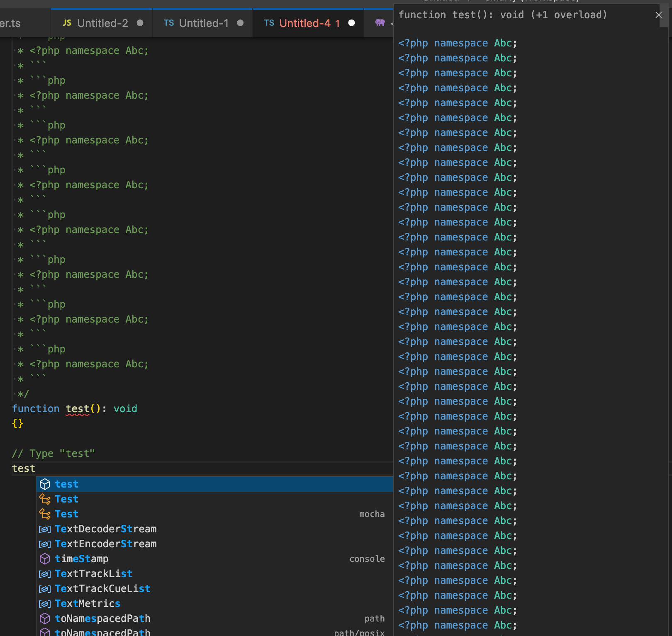This screenshot has height=636, width=672.
Task: Click the TS language icon on Untitled-1 tab
Action: pyautogui.click(x=169, y=23)
